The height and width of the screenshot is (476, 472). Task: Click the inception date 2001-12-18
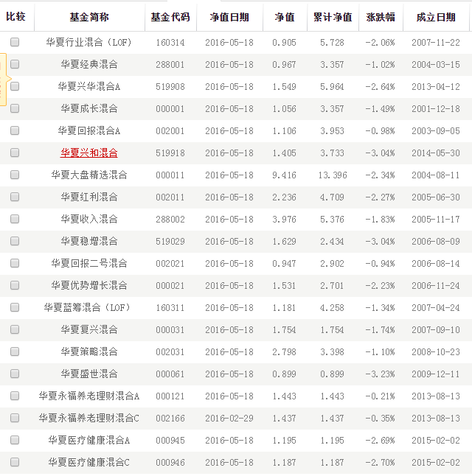[436, 109]
